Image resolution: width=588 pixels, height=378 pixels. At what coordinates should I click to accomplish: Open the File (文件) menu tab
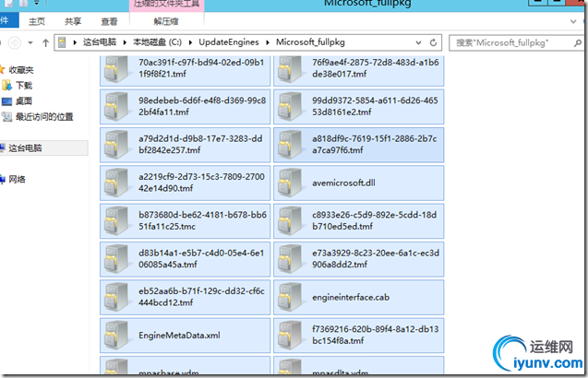[x=8, y=20]
